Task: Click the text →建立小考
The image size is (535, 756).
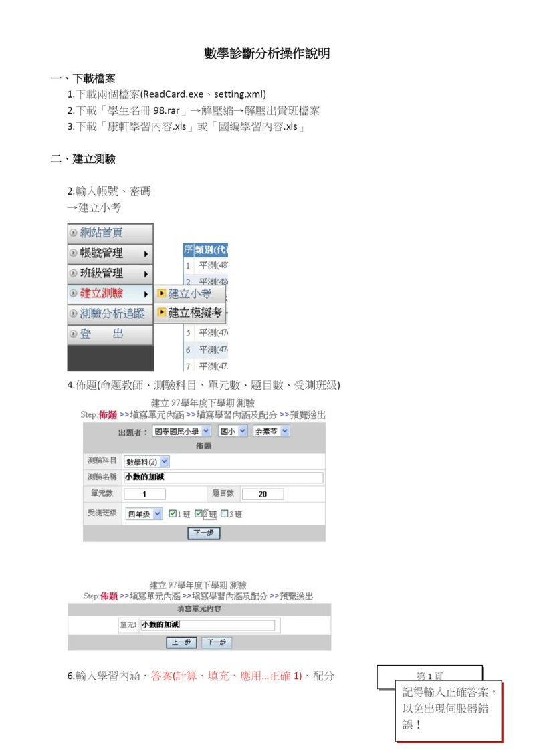Action: coord(94,208)
